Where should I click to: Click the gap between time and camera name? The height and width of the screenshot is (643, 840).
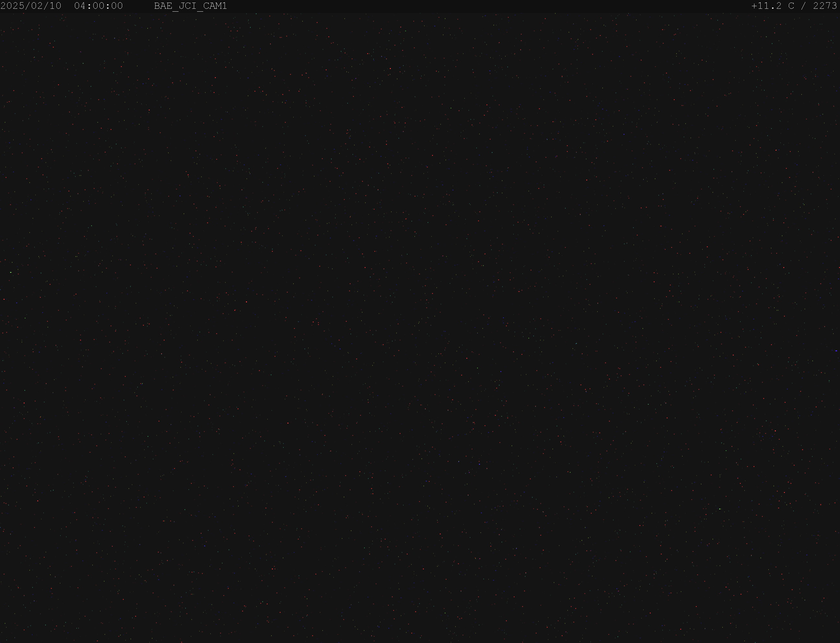coord(138,6)
